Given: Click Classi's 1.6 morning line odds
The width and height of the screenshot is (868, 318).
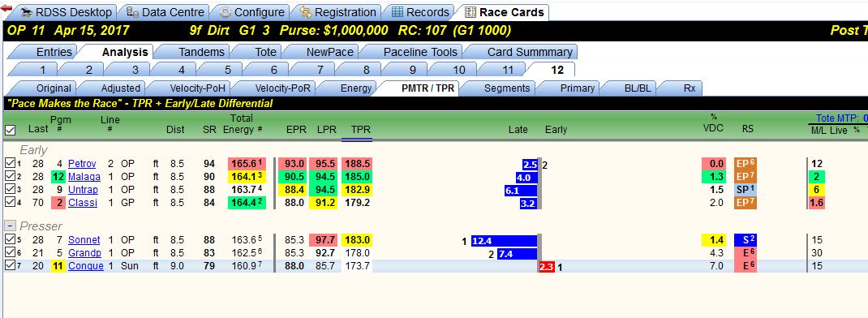Looking at the screenshot, I should pyautogui.click(x=817, y=203).
